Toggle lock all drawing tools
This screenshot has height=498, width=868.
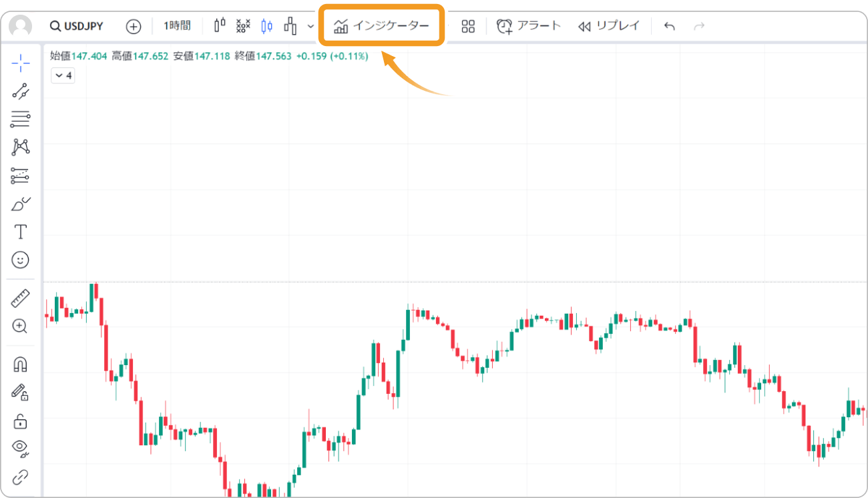pyautogui.click(x=21, y=421)
